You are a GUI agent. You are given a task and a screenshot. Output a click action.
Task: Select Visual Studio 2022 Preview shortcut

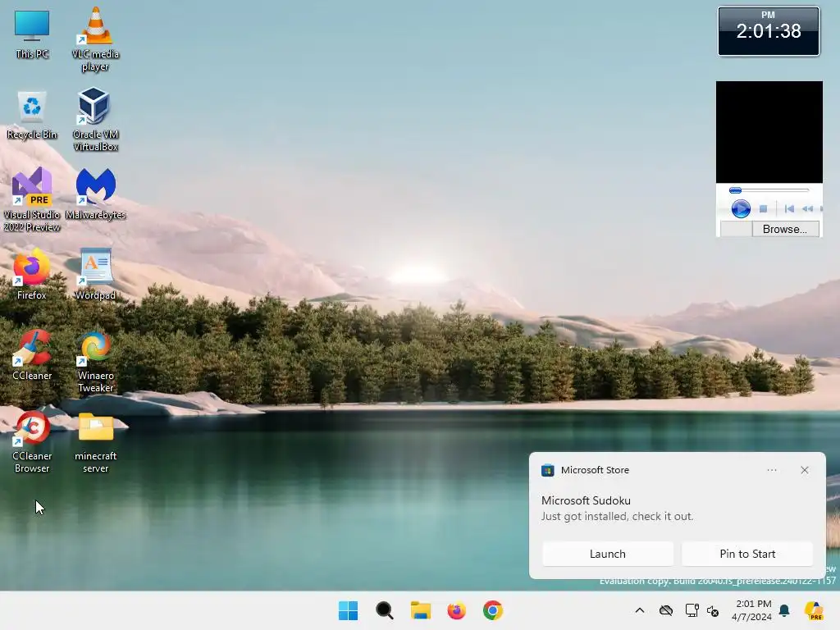point(32,199)
